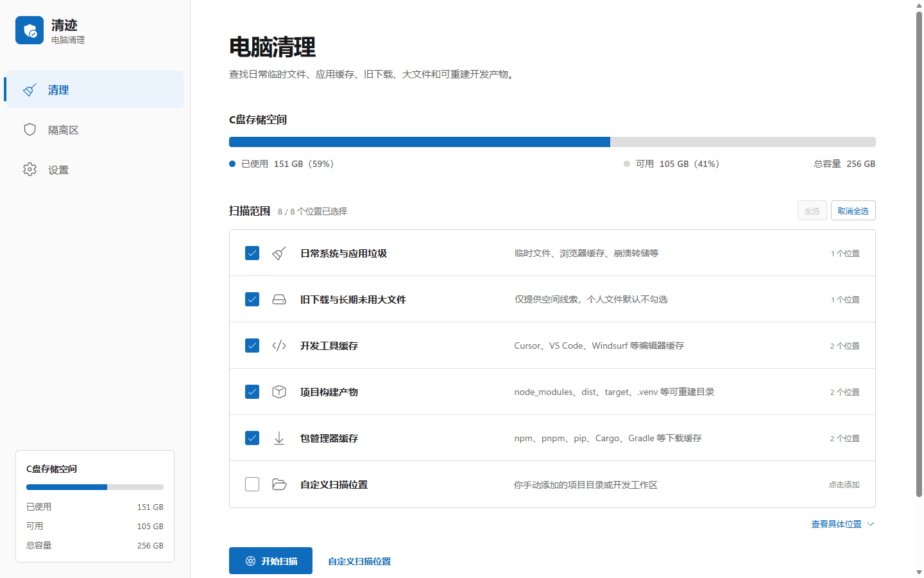
Task: Toggle the 开发工具缓存 checkbox
Action: [x=252, y=346]
